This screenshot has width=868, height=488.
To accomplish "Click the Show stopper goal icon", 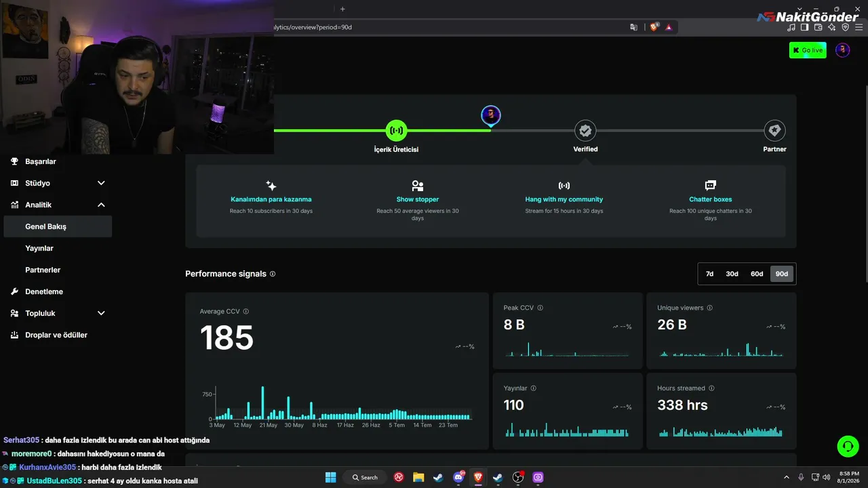I will pyautogui.click(x=418, y=185).
